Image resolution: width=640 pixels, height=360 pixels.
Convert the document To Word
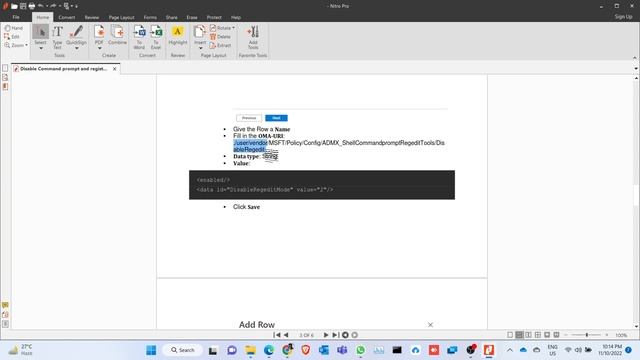click(x=139, y=37)
